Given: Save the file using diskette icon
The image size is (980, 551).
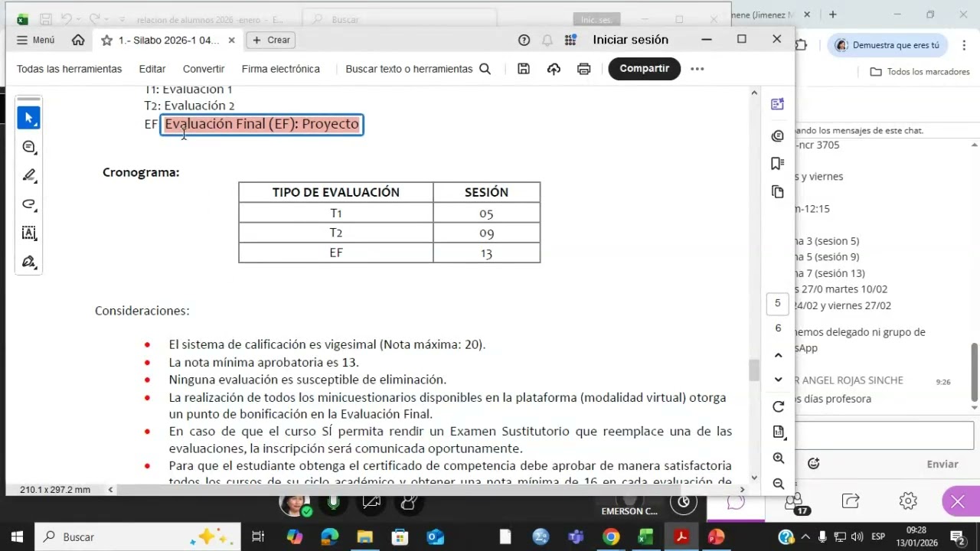Looking at the screenshot, I should tap(524, 69).
